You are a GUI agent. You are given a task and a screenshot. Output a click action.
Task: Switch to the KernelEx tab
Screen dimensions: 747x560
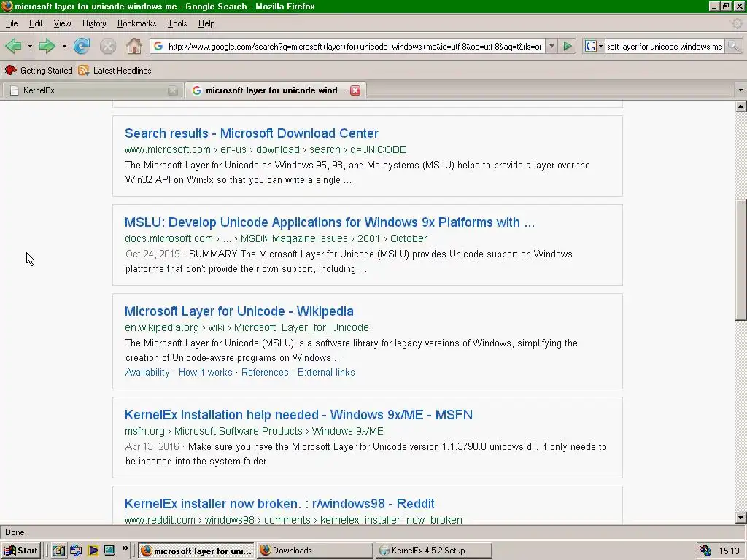(x=93, y=90)
